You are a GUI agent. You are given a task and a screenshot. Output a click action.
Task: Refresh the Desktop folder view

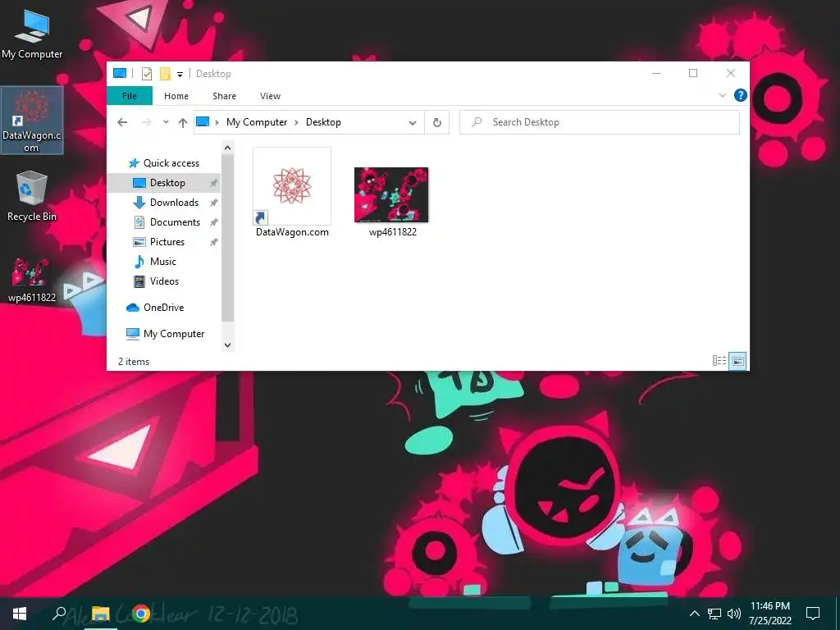(x=437, y=123)
